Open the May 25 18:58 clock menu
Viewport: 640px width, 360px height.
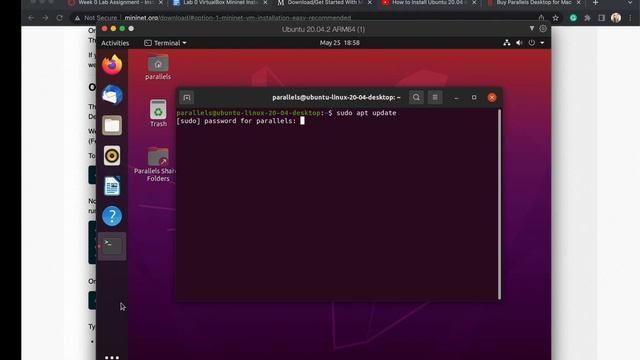click(340, 42)
